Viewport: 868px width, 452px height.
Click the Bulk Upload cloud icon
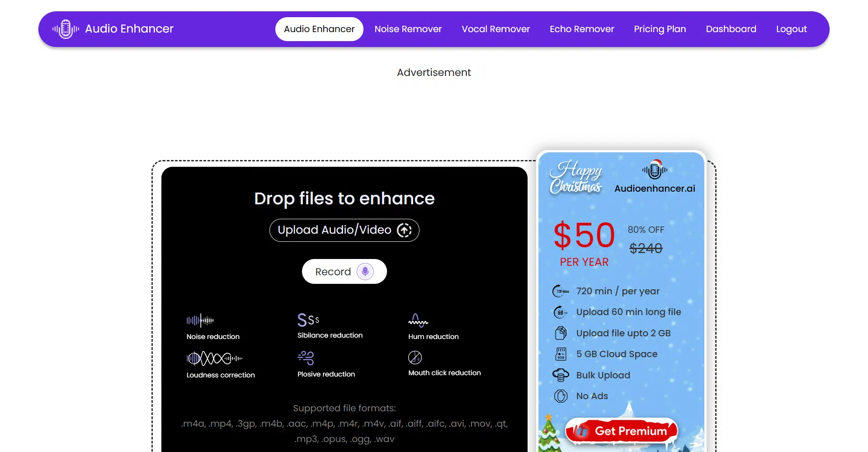tap(561, 375)
